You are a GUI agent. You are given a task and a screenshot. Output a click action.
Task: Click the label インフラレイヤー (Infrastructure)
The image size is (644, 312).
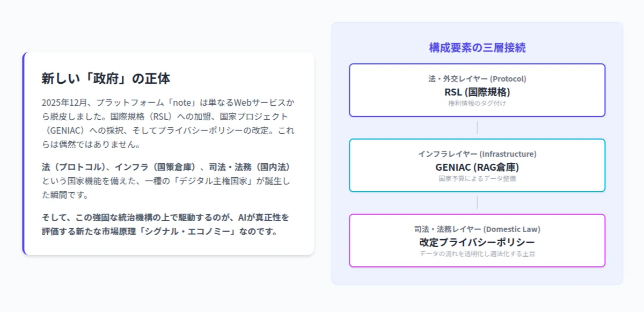tap(477, 154)
